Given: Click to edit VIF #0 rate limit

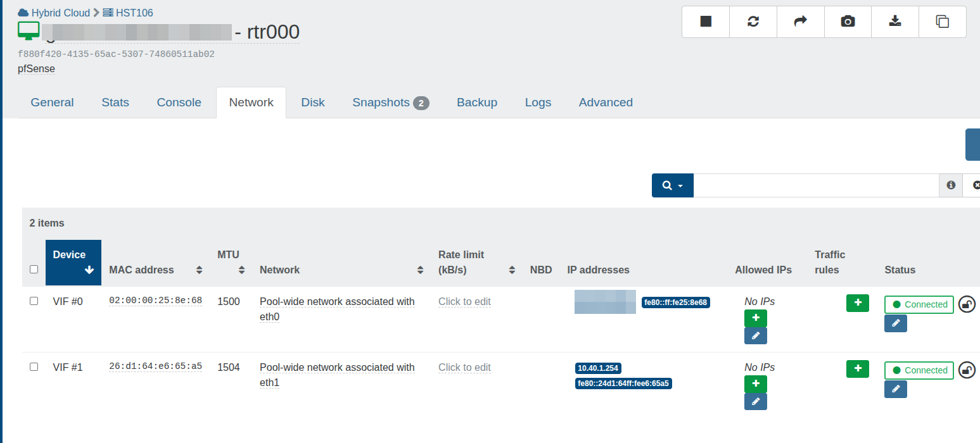Looking at the screenshot, I should tap(464, 302).
